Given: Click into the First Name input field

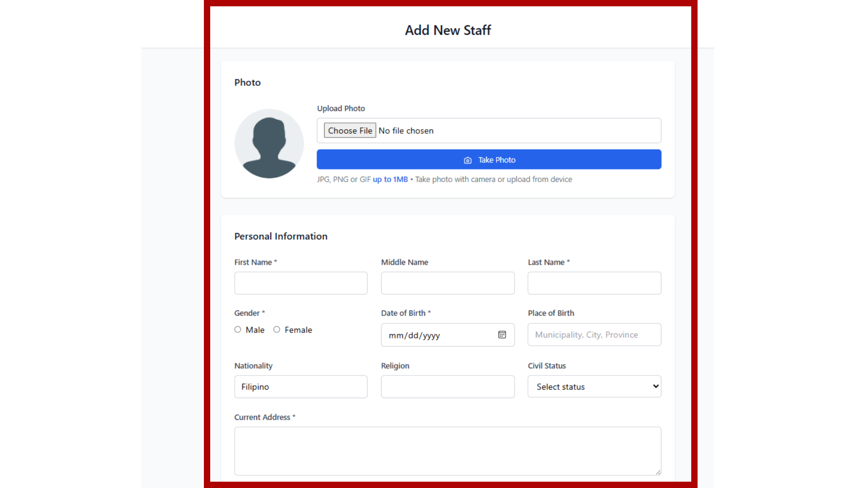Looking at the screenshot, I should [x=301, y=283].
